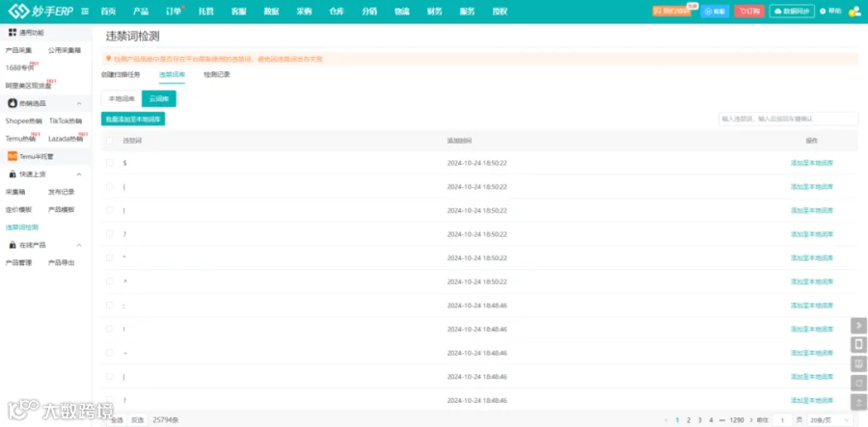Screen dimensions: 868x427
Task: Tick the checkbox for the "^" banned word row
Action: [110, 281]
